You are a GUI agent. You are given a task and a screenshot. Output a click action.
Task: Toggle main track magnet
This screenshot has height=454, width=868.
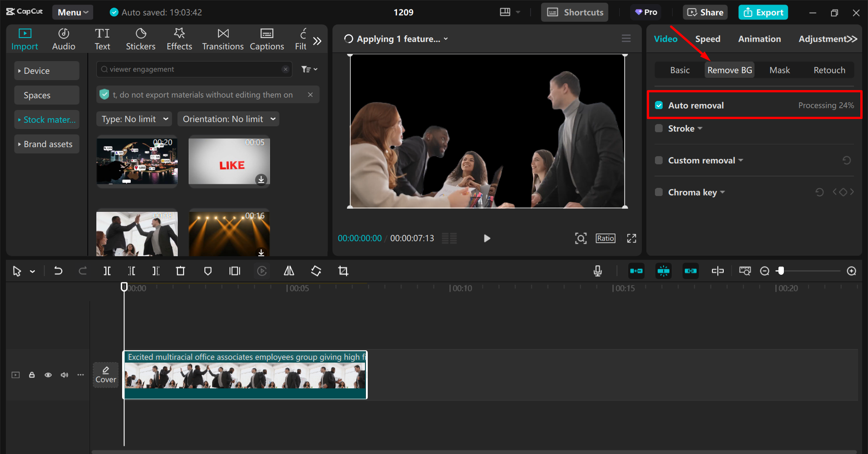pyautogui.click(x=636, y=271)
